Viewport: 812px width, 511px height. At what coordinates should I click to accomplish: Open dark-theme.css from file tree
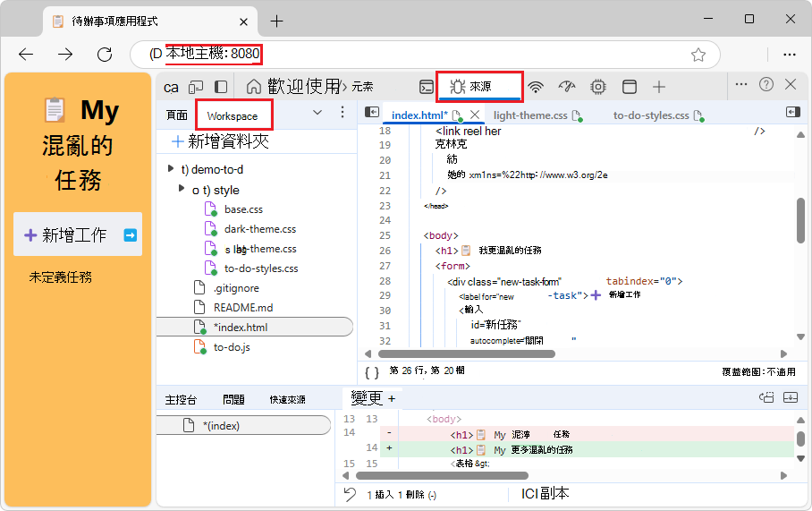point(260,229)
